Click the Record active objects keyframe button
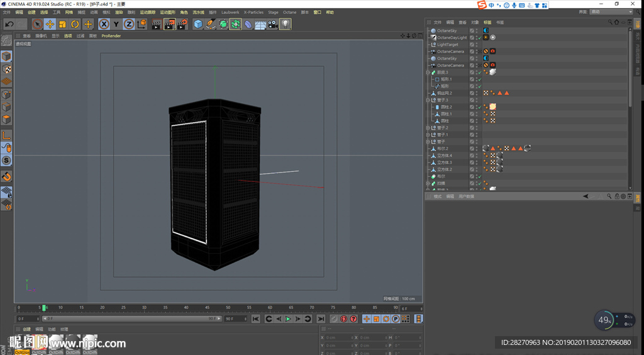The width and height of the screenshot is (644, 355). click(334, 319)
